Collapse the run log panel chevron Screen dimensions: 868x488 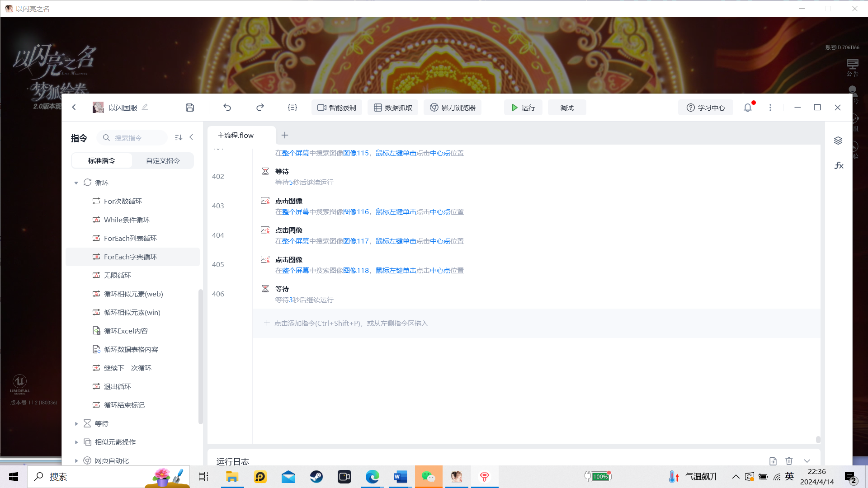807,461
